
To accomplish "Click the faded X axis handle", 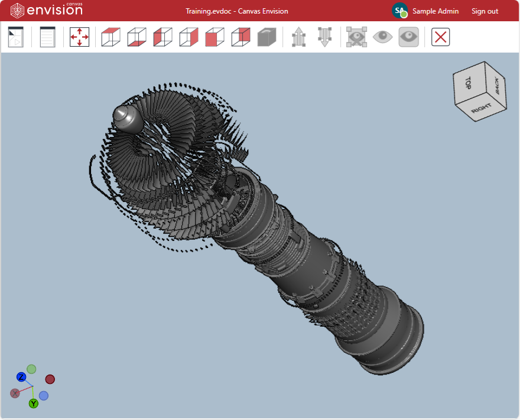I will coord(15,393).
